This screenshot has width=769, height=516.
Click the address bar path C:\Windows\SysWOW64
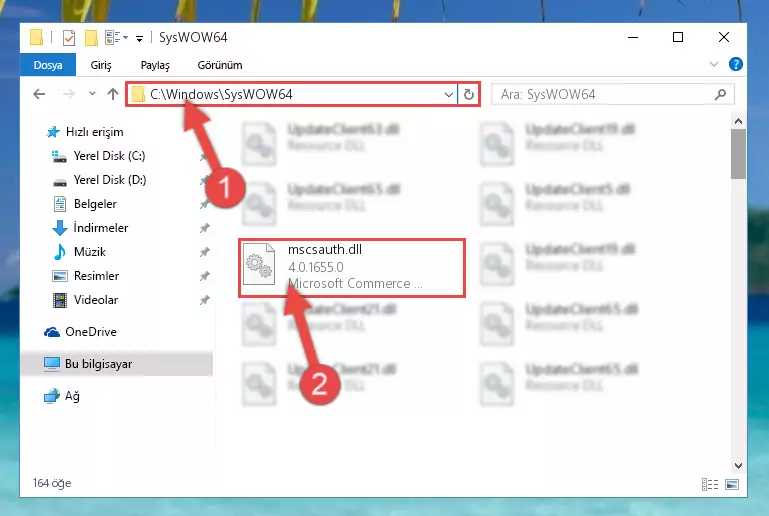point(221,94)
